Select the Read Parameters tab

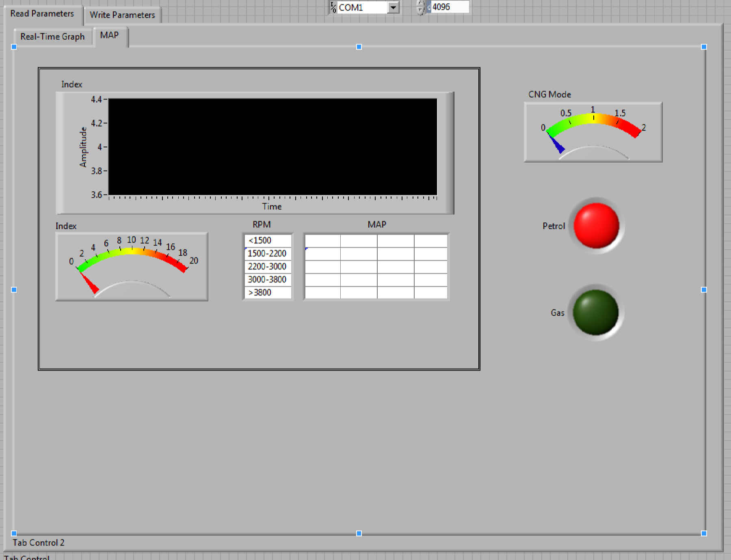tap(42, 14)
